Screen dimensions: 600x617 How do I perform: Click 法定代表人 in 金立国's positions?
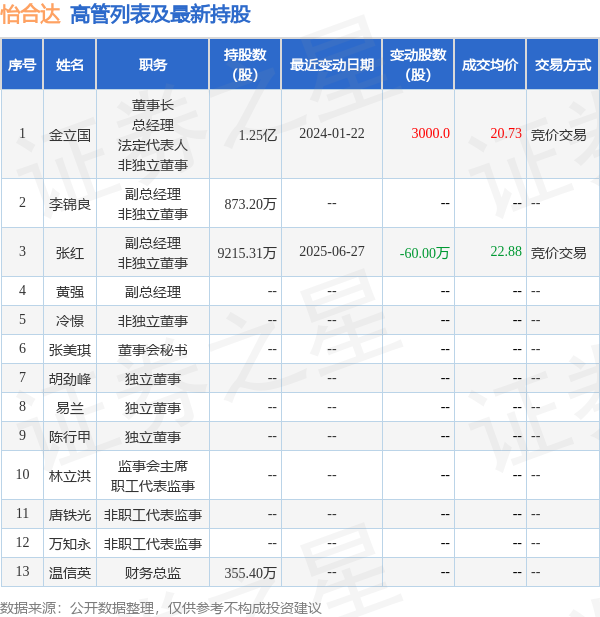[x=153, y=145]
